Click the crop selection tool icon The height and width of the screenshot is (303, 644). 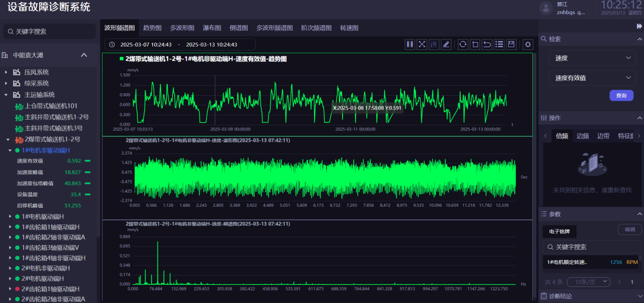coord(475,45)
